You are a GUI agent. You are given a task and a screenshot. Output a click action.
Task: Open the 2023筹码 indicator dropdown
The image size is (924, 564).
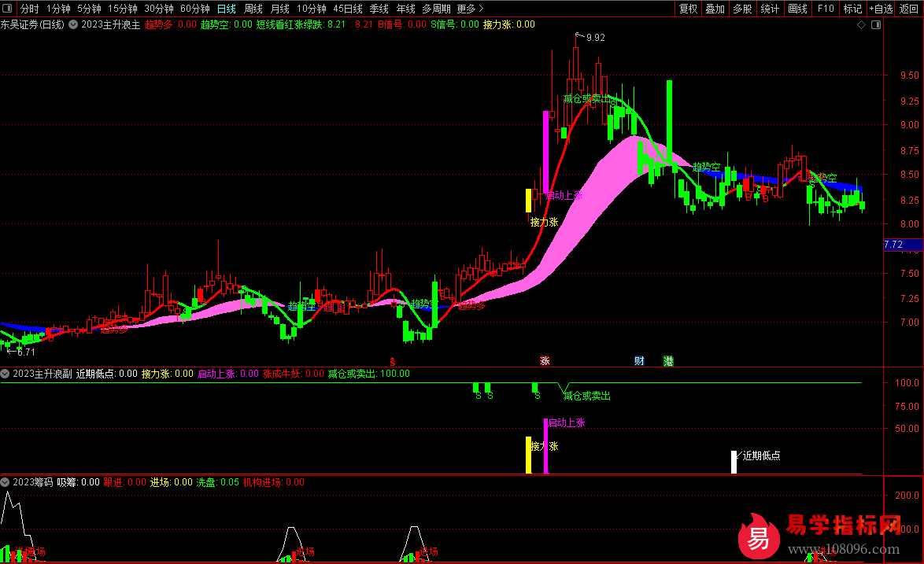pos(6,482)
